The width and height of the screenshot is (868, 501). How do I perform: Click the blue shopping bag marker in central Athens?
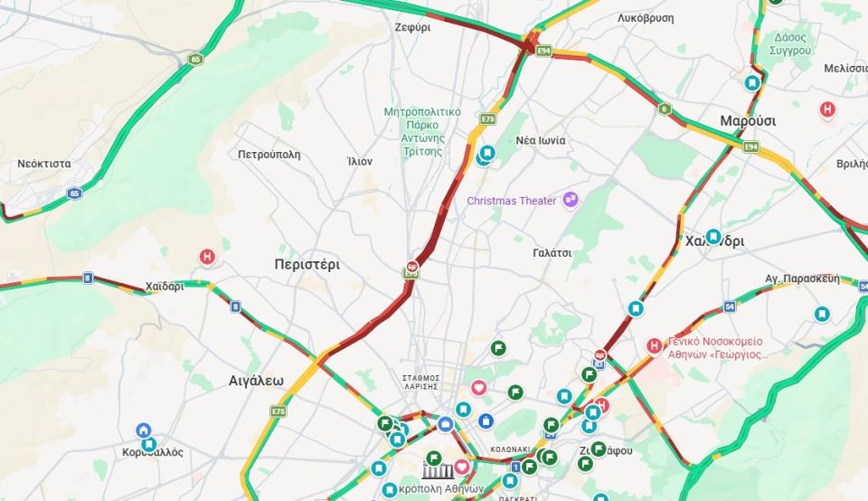tap(486, 421)
